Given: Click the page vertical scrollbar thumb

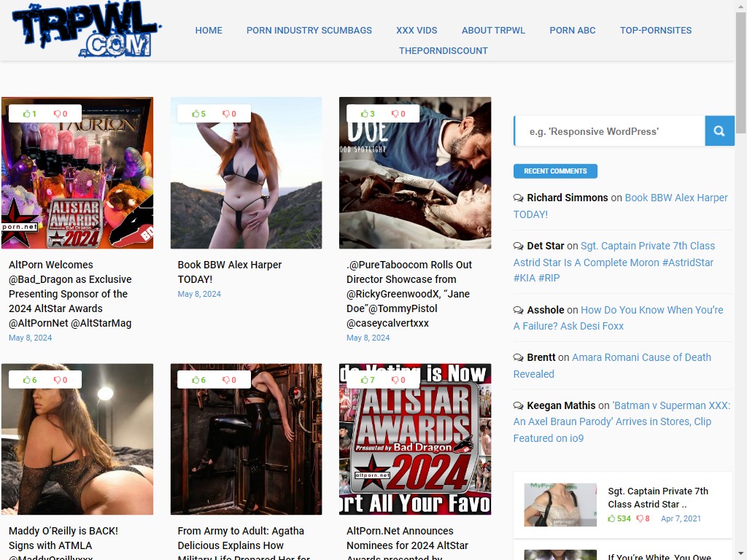Looking at the screenshot, I should pos(741,71).
